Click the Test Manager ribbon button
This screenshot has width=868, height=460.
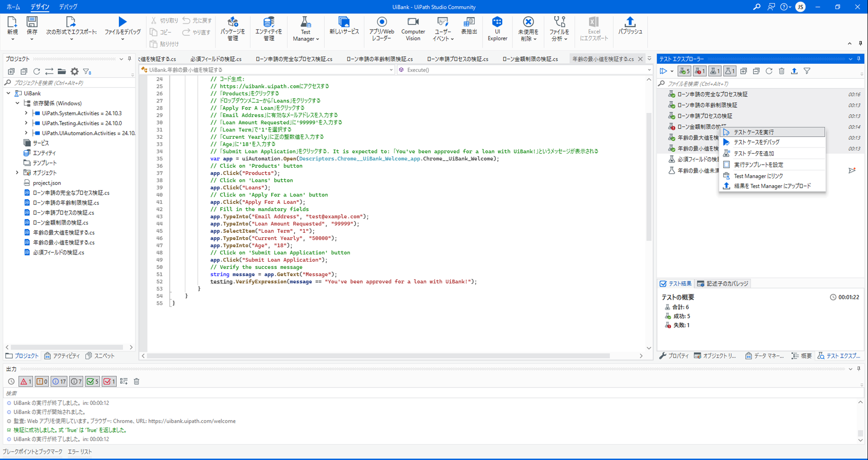coord(306,29)
